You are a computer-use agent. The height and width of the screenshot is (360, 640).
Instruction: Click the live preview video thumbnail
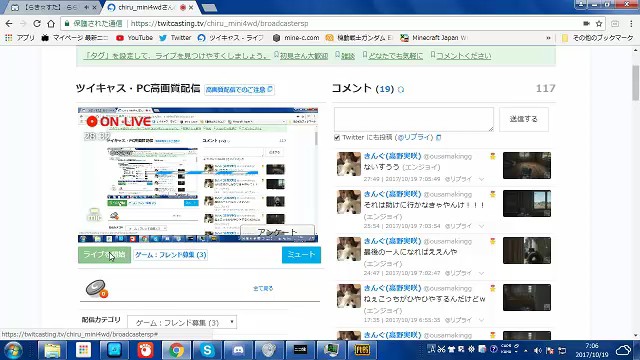[198, 175]
